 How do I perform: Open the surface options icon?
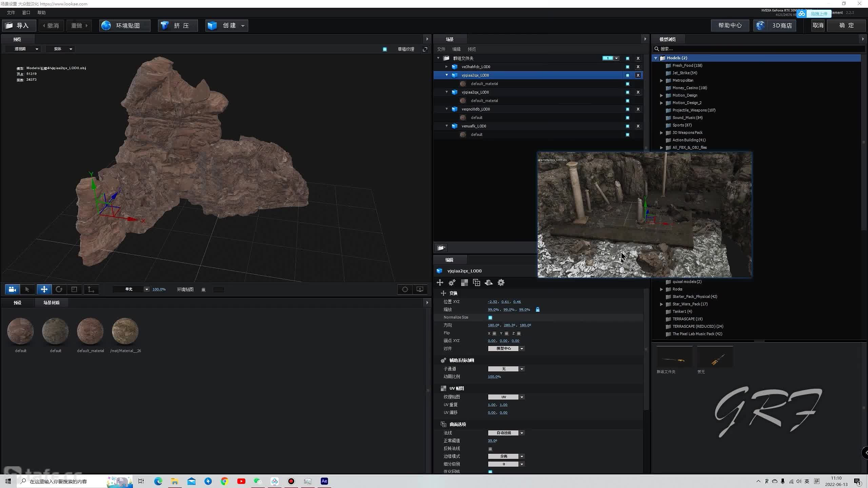pyautogui.click(x=476, y=283)
